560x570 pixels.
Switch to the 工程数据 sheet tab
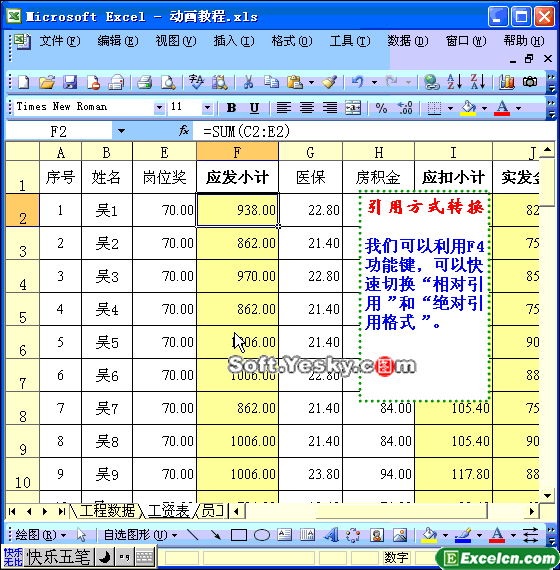(x=107, y=511)
